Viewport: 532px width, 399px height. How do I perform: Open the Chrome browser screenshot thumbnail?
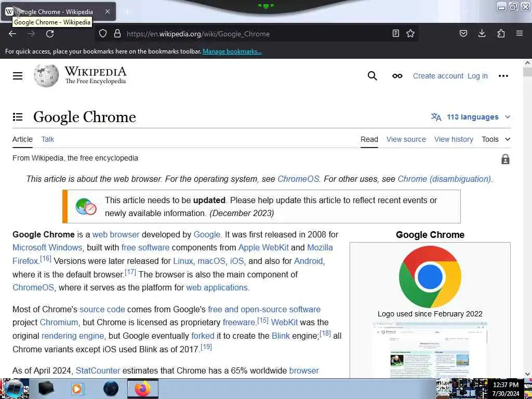point(430,350)
